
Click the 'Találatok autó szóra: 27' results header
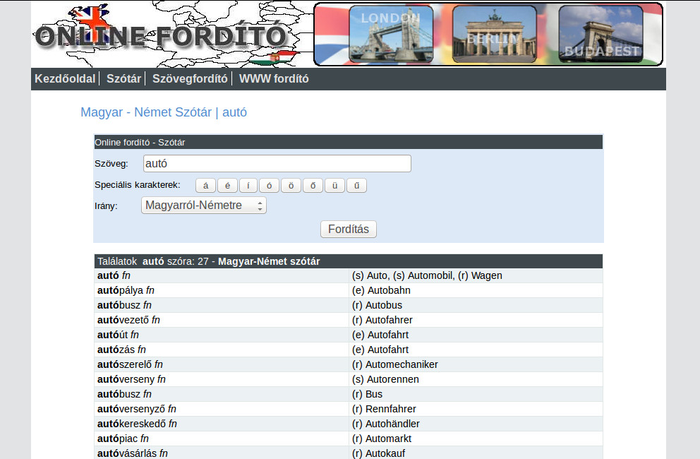pos(348,261)
